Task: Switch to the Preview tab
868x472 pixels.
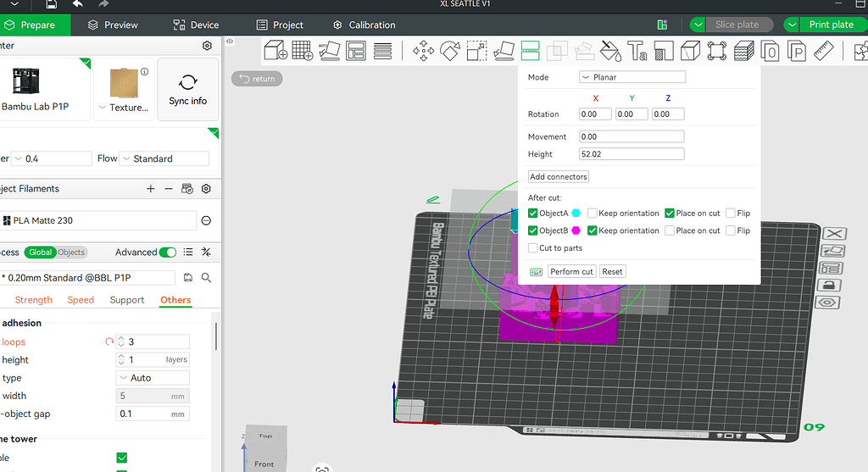Action: (113, 25)
